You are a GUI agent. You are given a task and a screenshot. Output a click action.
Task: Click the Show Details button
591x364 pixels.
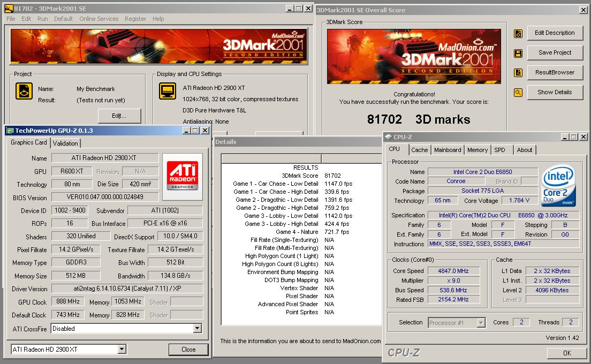click(555, 92)
